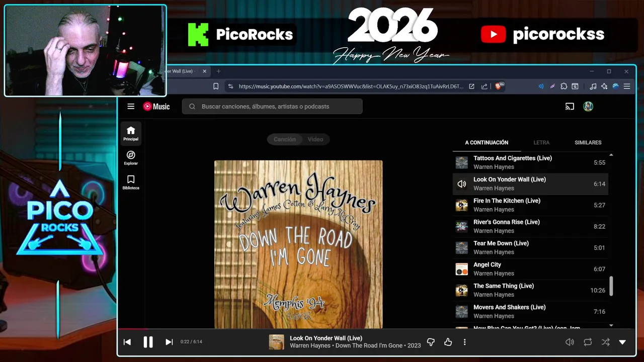This screenshot has height=362, width=644.
Task: Open the player's more options menu
Action: click(464, 342)
